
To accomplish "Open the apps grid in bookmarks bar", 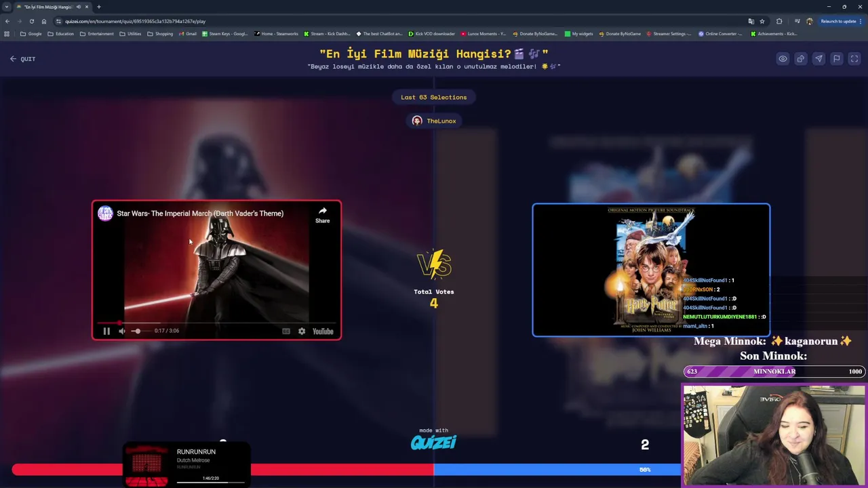I will [x=7, y=34].
